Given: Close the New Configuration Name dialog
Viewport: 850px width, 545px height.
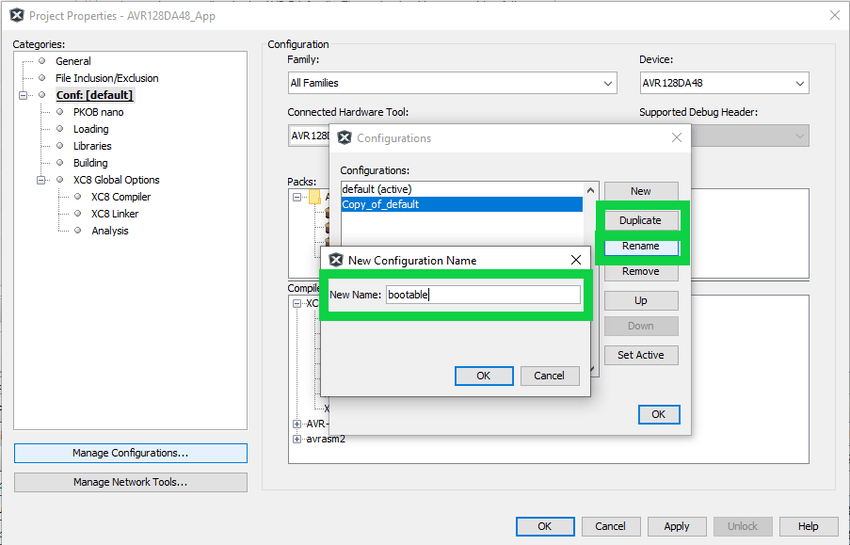Looking at the screenshot, I should click(576, 260).
